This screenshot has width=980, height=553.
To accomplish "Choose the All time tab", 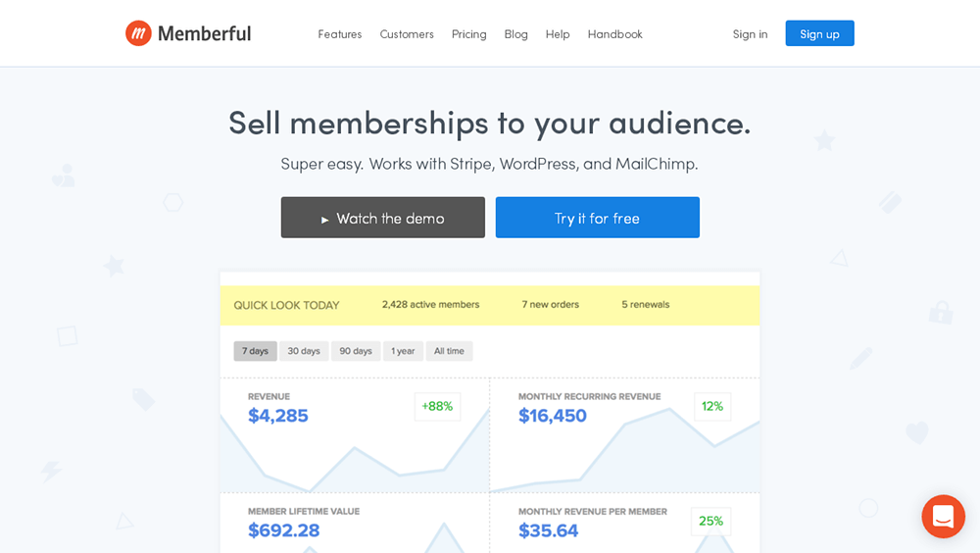I will click(449, 351).
